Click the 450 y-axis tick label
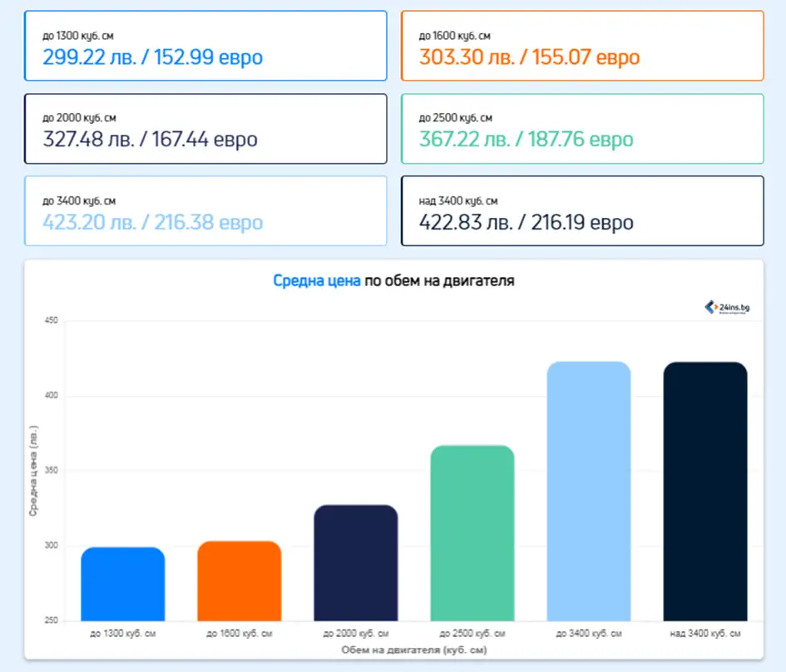The height and width of the screenshot is (672, 786). click(x=51, y=320)
